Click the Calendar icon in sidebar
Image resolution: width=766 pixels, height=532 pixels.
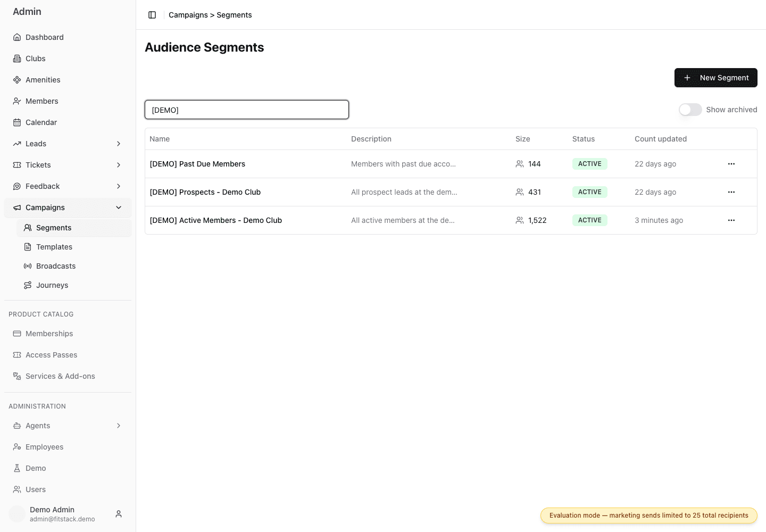[x=17, y=122]
